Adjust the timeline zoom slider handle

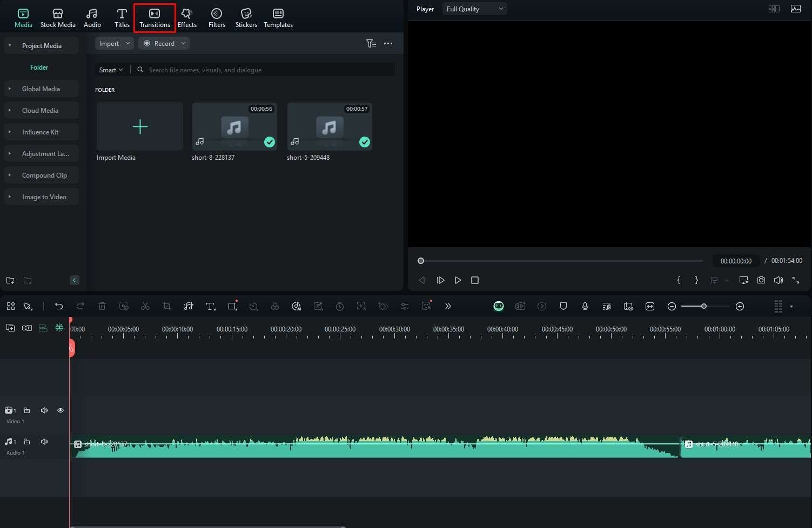tap(703, 306)
